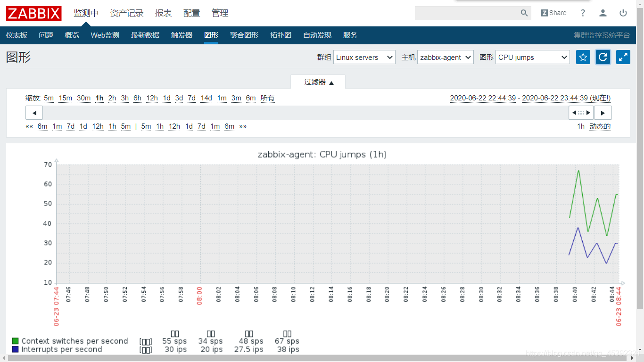644x362 pixels.
Task: Go to 服务 submenu tab
Action: 350,35
